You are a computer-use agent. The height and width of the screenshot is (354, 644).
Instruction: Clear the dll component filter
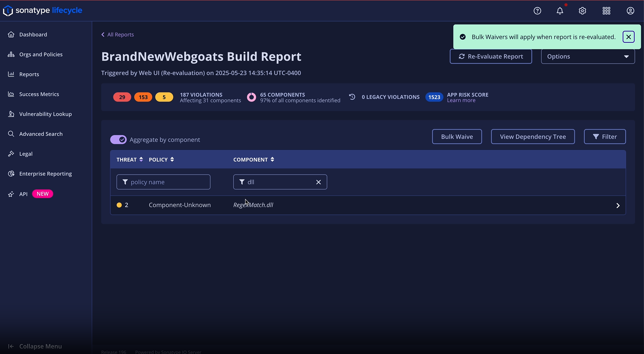318,182
